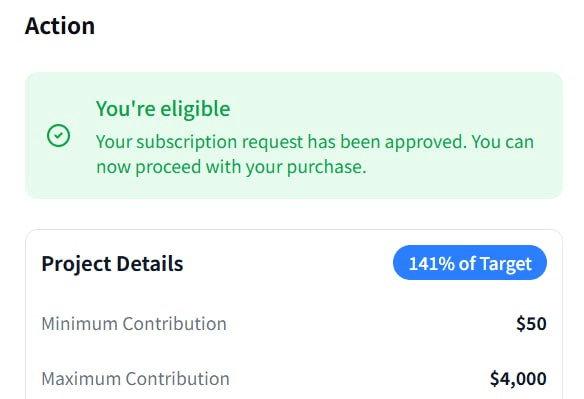Image resolution: width=584 pixels, height=399 pixels.
Task: Click the You're eligible title text
Action: 163,109
